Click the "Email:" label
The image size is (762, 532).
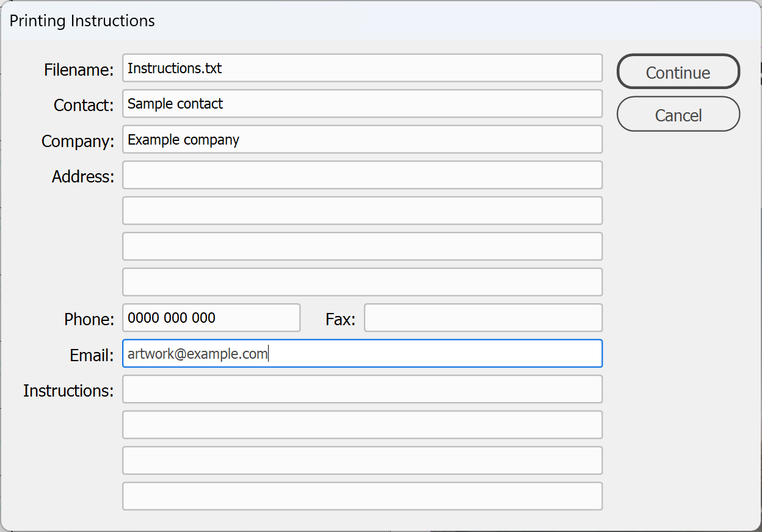click(92, 355)
